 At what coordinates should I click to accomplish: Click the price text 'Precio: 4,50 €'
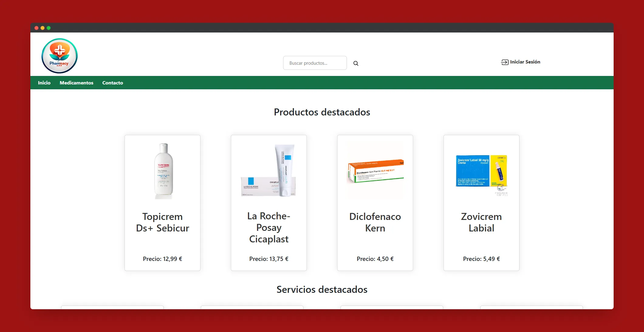[375, 259]
